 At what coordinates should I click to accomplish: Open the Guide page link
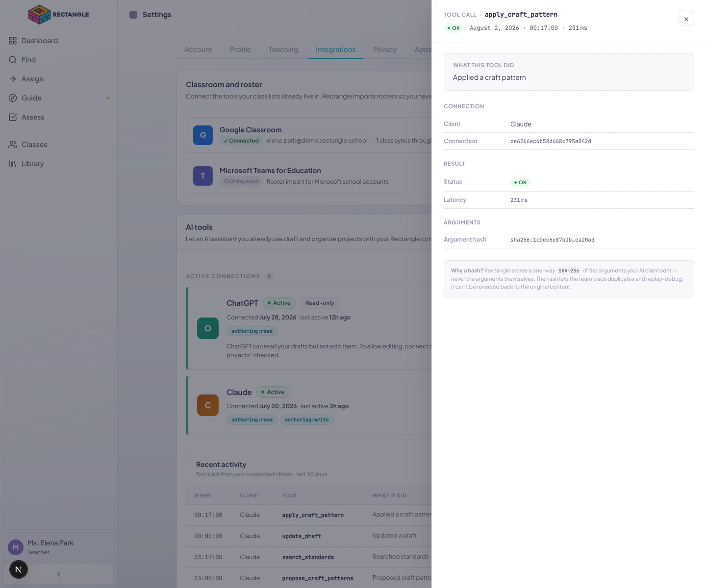[59, 98]
